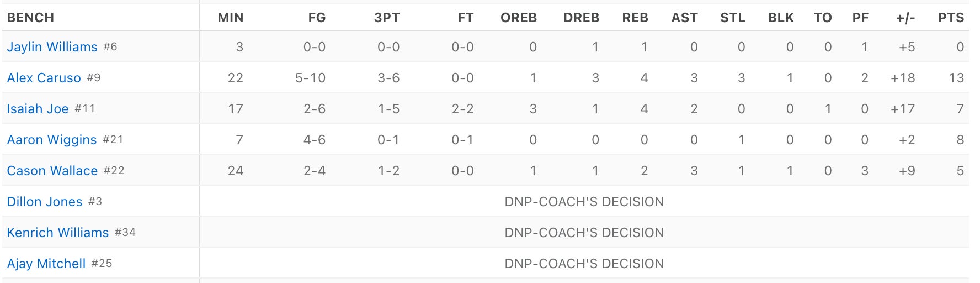Click Dillon Jones DNP-Coach's Decision text
980x283 pixels.
(x=584, y=202)
